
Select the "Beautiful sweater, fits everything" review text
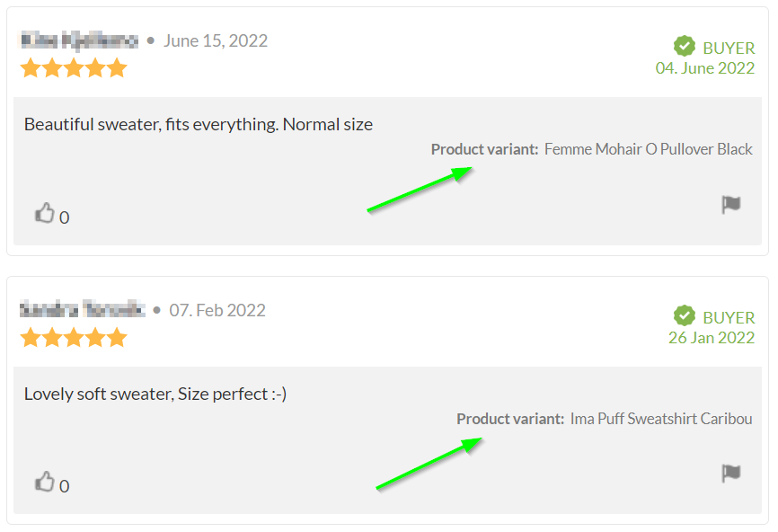[x=198, y=124]
